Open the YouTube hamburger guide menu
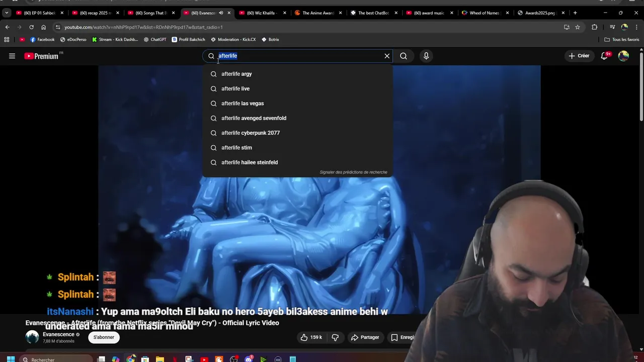This screenshot has width=644, height=362. [12, 56]
